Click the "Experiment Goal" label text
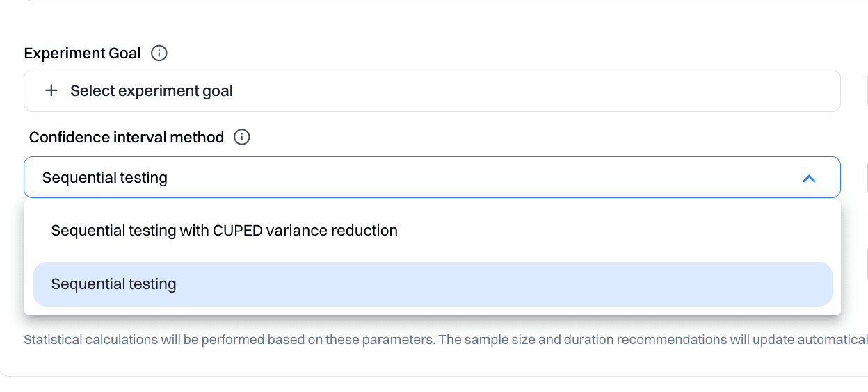The image size is (868, 392). 82,54
